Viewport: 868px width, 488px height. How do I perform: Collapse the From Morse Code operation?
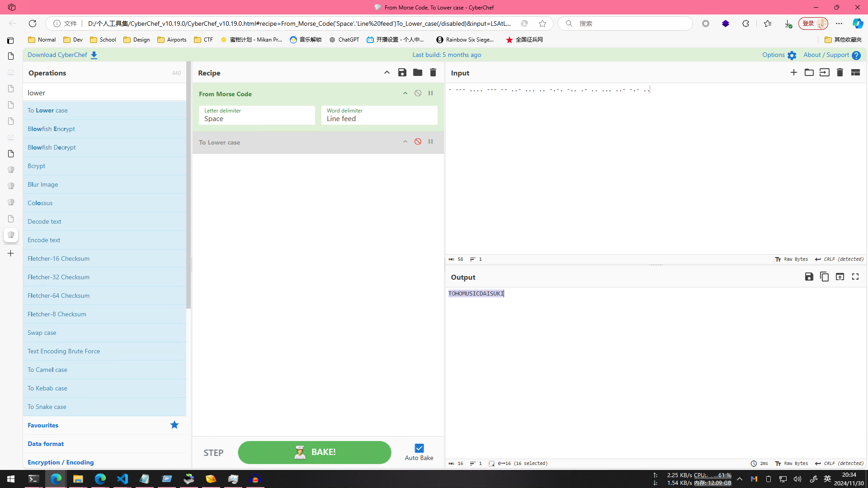tap(405, 94)
